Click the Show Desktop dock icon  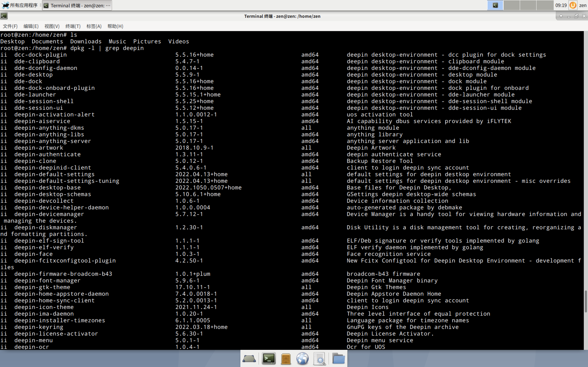tap(249, 358)
